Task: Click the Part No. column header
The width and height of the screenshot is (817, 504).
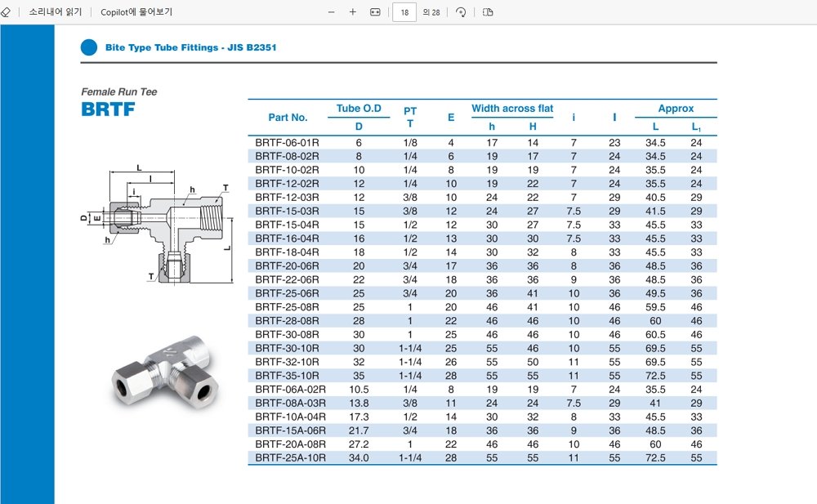Action: 288,118
